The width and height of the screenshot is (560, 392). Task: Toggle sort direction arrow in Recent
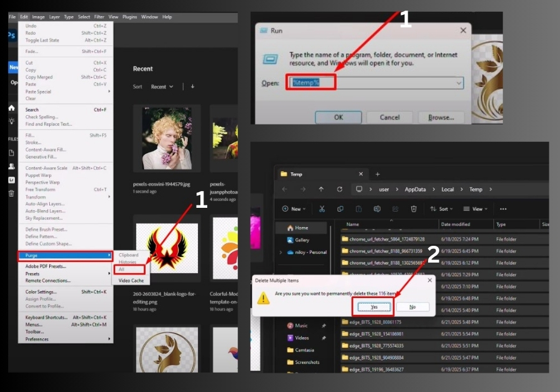[192, 86]
